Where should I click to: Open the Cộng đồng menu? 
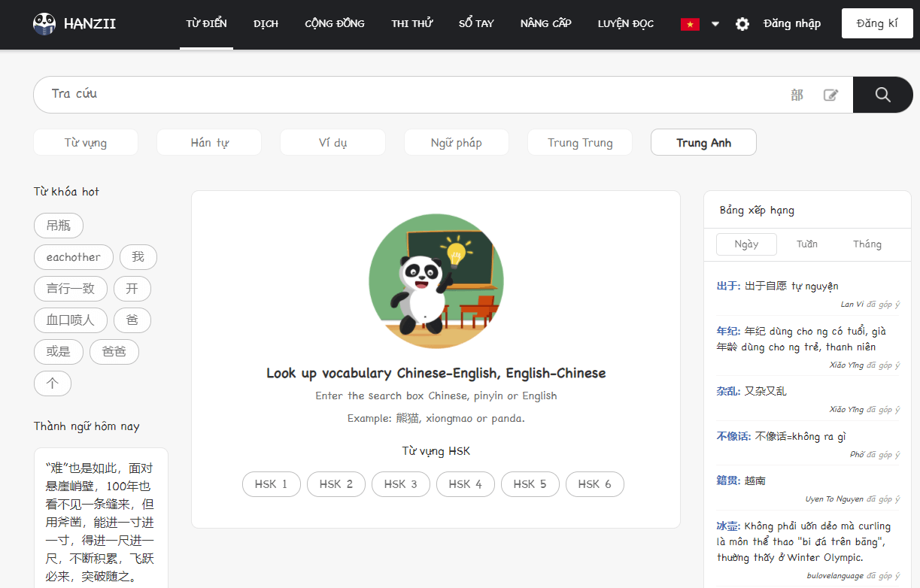pyautogui.click(x=335, y=24)
